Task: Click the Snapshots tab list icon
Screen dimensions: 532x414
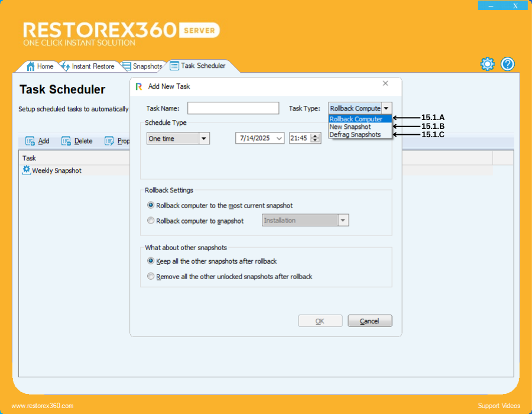Action: pyautogui.click(x=126, y=66)
